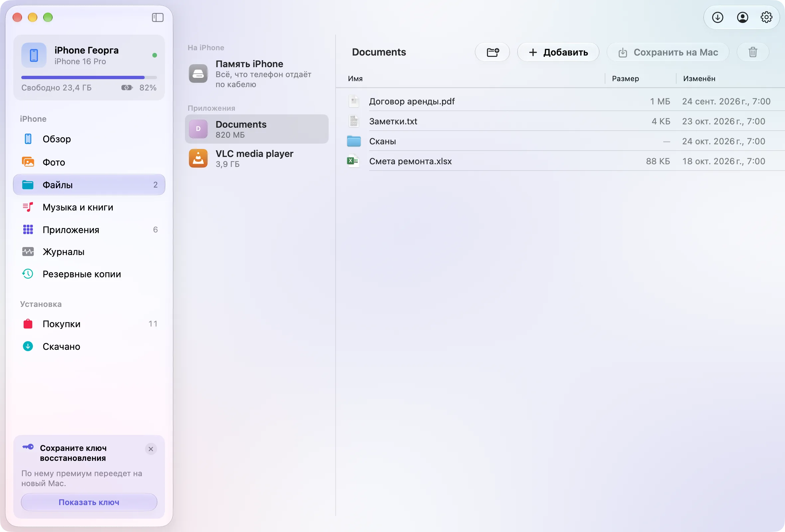Click Показать ключ button
Screen dimensions: 785x532
pos(89,502)
